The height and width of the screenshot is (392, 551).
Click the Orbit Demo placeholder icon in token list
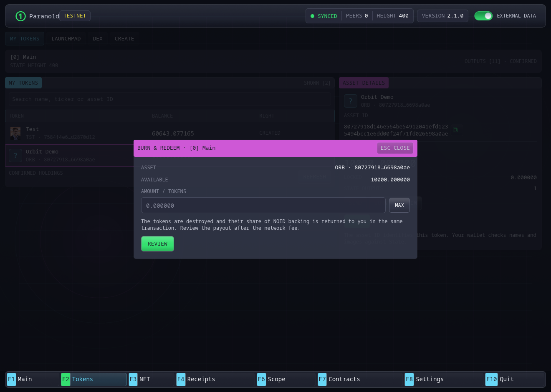[x=15, y=156]
